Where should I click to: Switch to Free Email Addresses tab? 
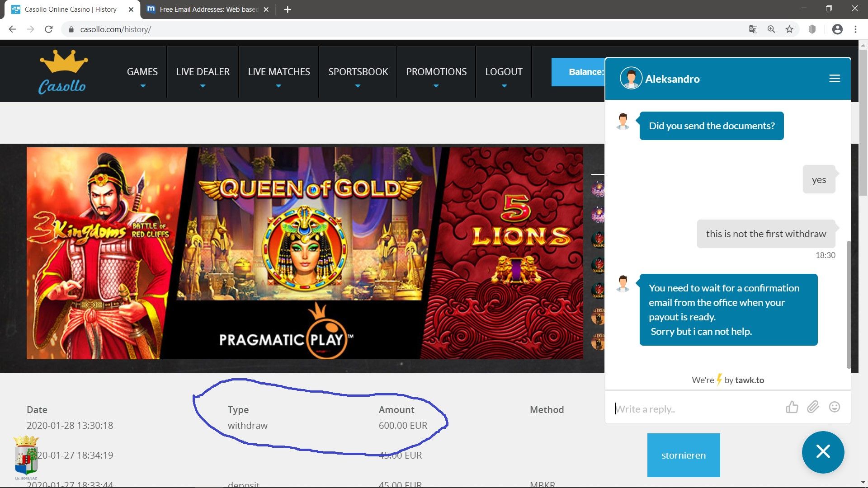208,9
